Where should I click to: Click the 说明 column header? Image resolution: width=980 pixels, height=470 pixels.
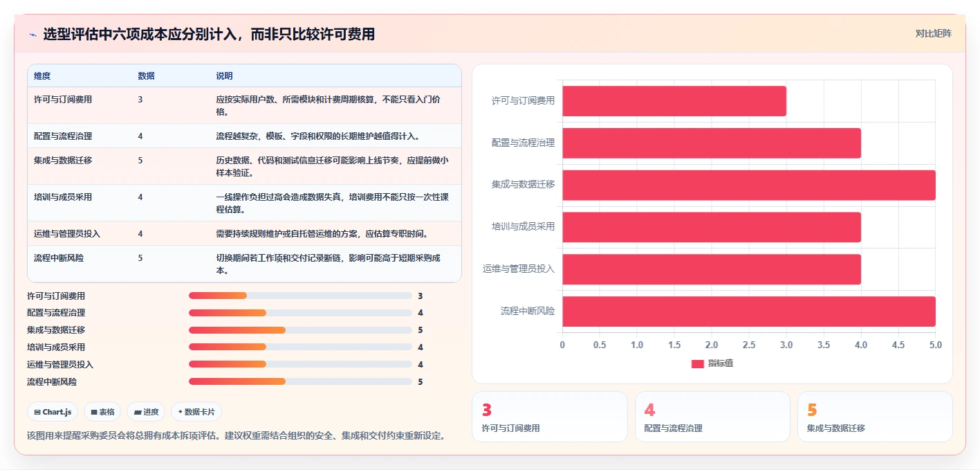pos(224,76)
